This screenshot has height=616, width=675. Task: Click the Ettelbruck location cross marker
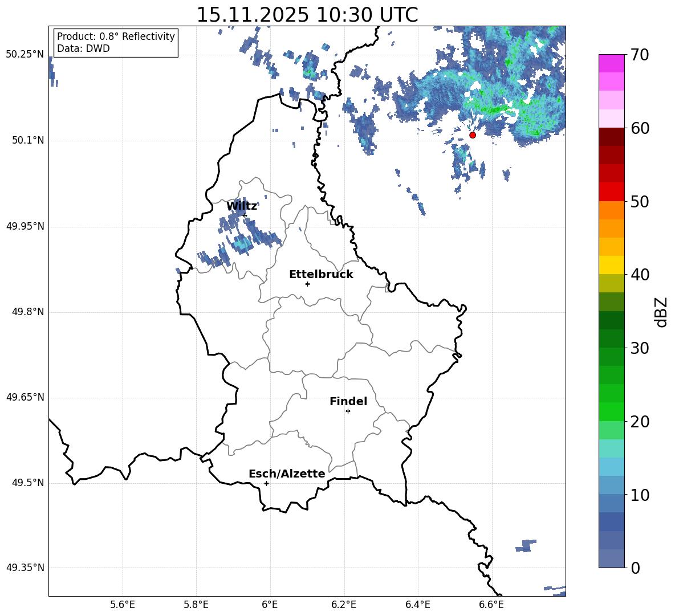(307, 284)
